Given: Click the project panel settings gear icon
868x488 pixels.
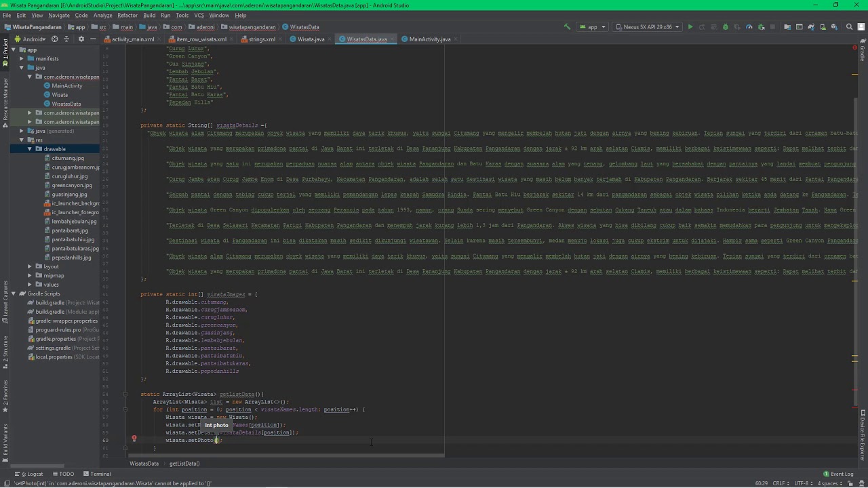Looking at the screenshot, I should (x=81, y=39).
